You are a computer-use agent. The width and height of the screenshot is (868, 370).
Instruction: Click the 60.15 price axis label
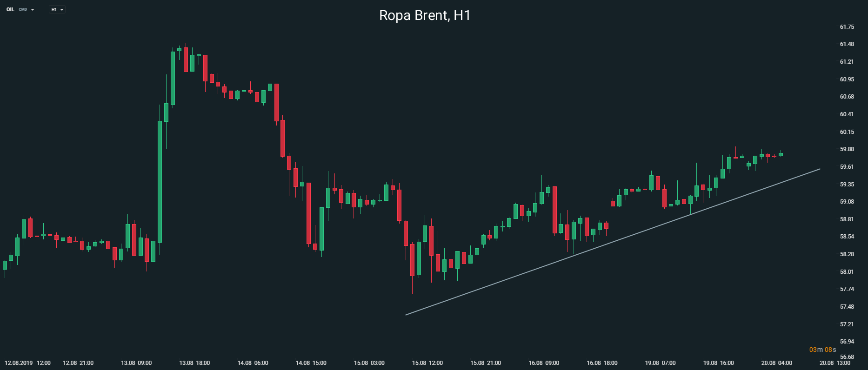tap(847, 132)
